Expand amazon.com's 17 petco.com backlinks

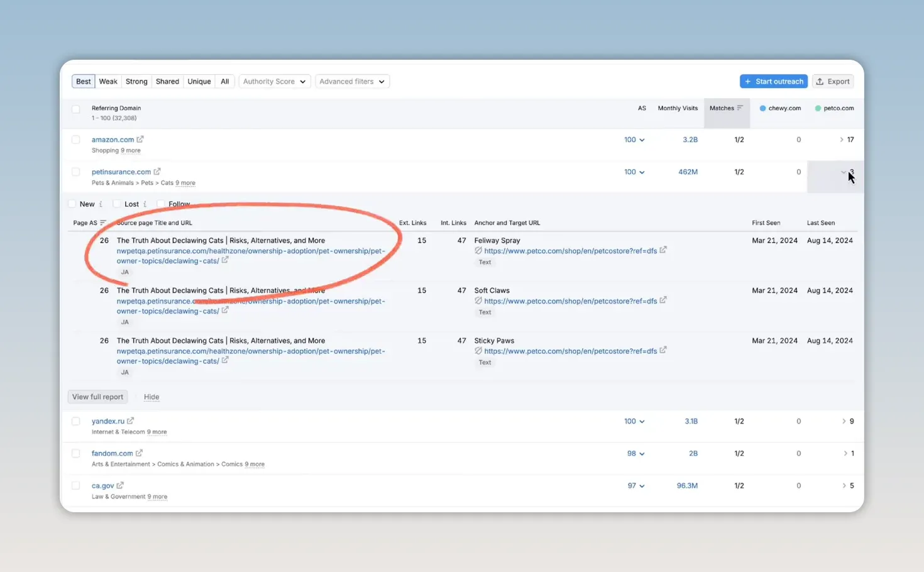pyautogui.click(x=847, y=140)
